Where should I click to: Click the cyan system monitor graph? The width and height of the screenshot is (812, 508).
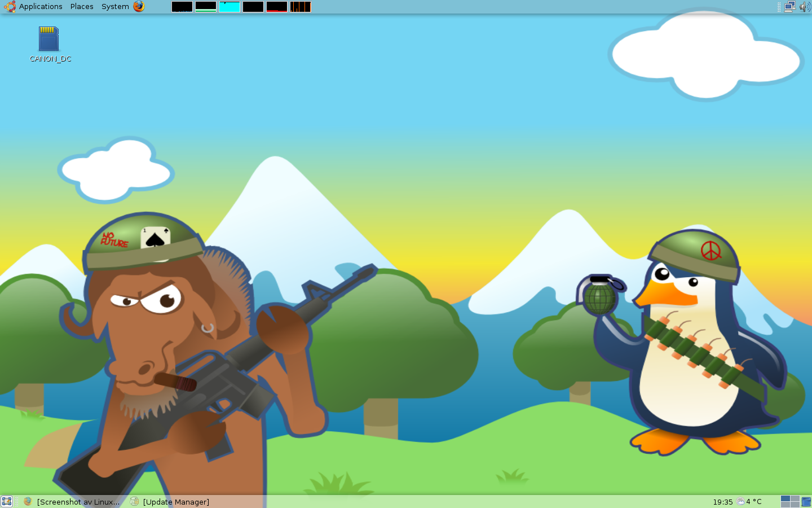(x=230, y=7)
